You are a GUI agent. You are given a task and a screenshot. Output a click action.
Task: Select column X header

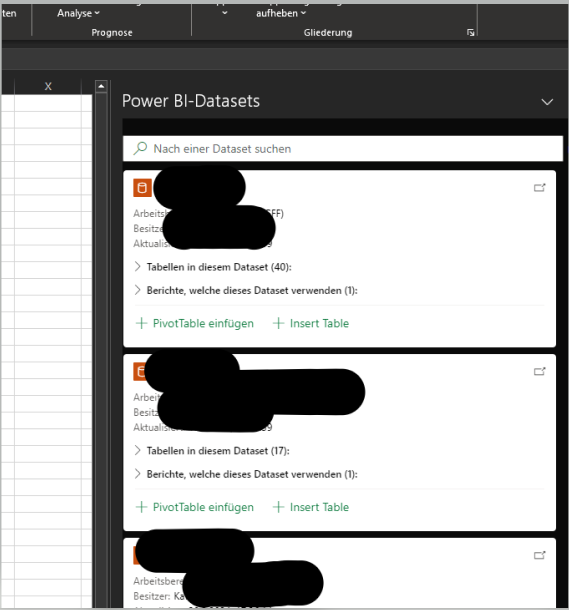[x=48, y=86]
